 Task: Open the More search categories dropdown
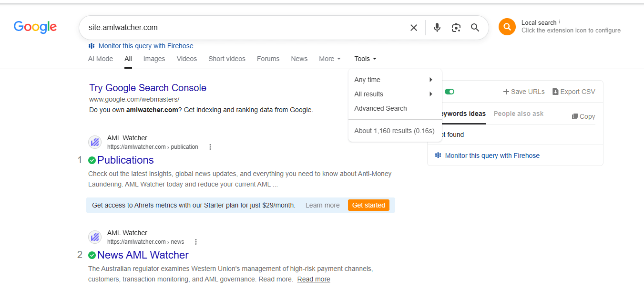pyautogui.click(x=330, y=59)
